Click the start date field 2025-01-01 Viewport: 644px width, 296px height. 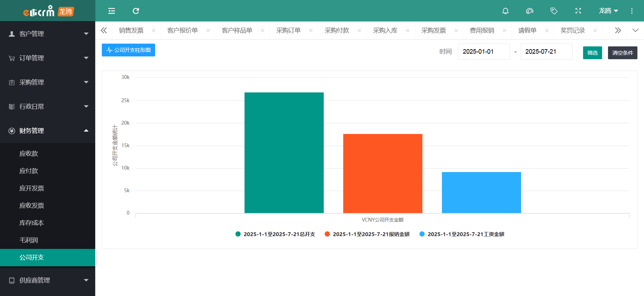pyautogui.click(x=483, y=52)
